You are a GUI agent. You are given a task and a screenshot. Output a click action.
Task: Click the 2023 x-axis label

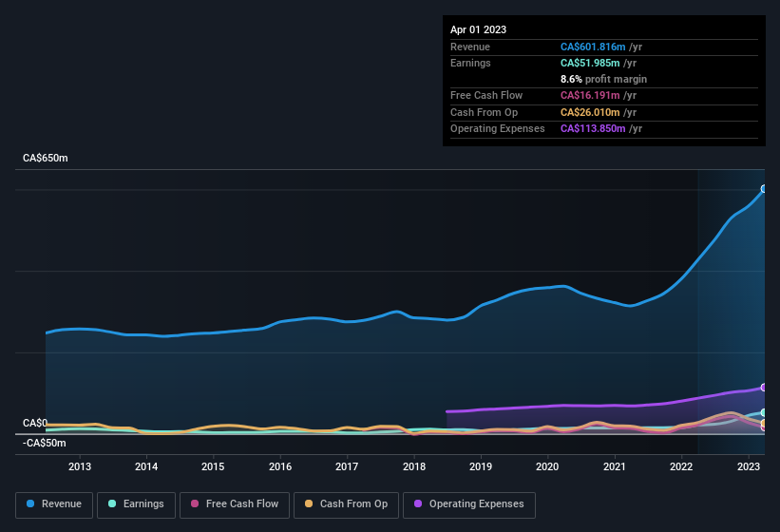[748, 466]
